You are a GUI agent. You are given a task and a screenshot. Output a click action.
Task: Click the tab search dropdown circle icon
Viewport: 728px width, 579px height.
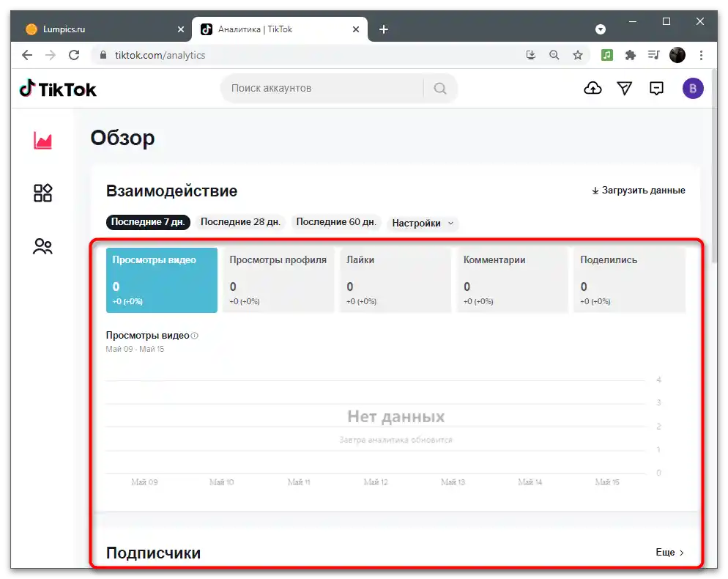coord(601,29)
